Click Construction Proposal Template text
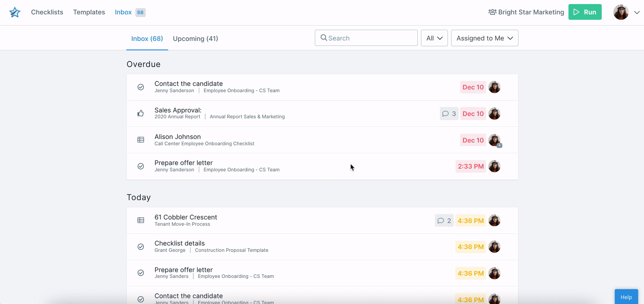The width and height of the screenshot is (644, 304). coord(232,250)
